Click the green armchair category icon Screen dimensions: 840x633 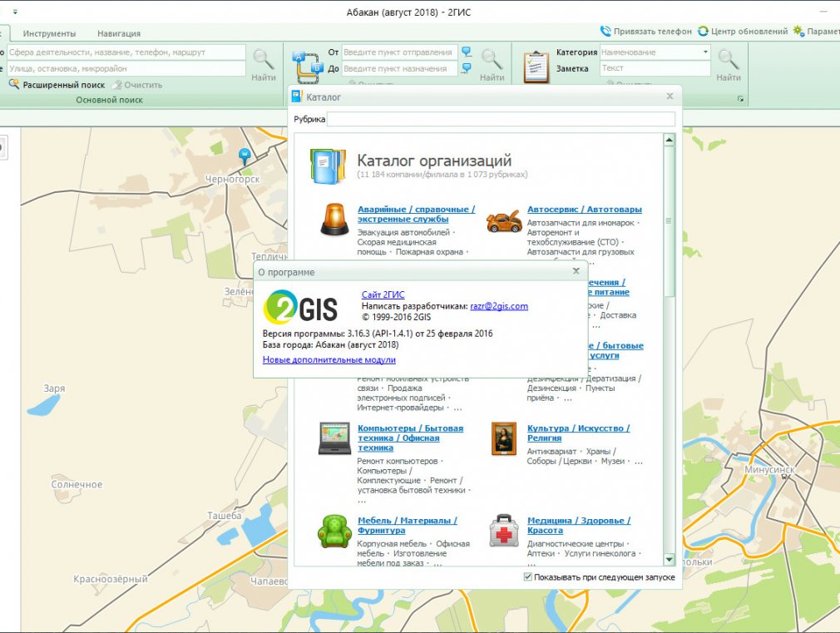pos(334,532)
